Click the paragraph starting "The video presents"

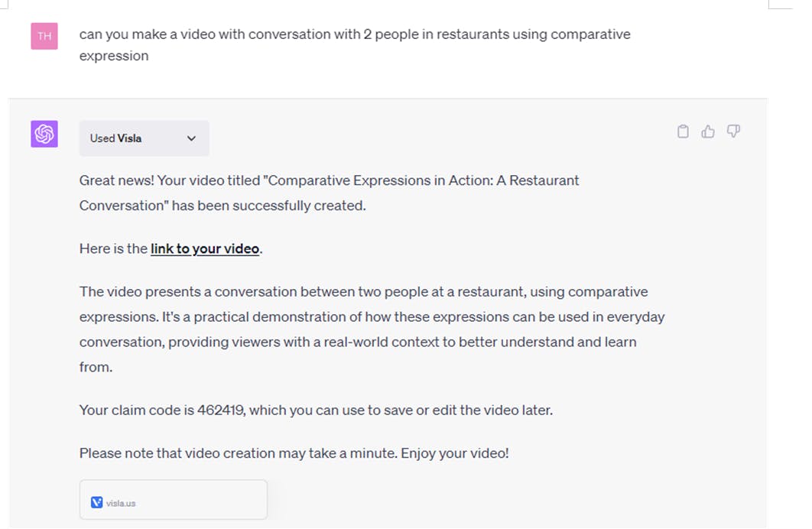[372, 329]
